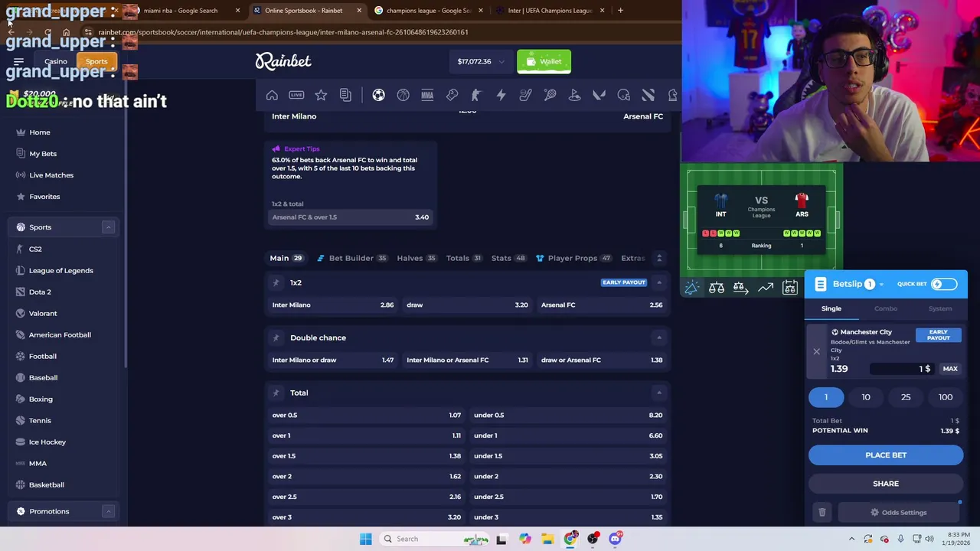The image size is (980, 551).
Task: Open the bet history documents icon
Action: click(x=345, y=95)
